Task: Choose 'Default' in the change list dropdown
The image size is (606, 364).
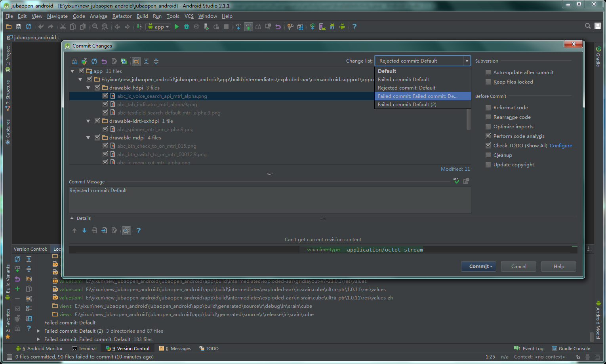Action: point(423,71)
